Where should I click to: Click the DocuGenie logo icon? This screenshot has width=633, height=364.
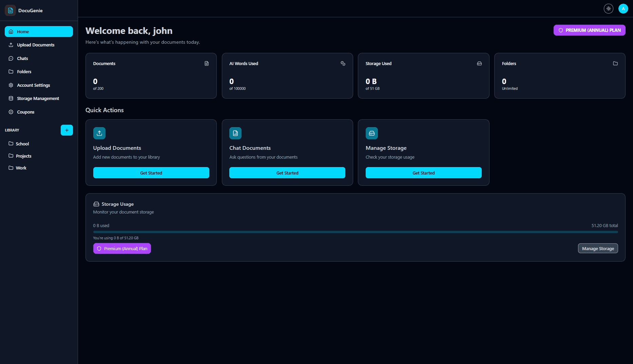point(10,10)
